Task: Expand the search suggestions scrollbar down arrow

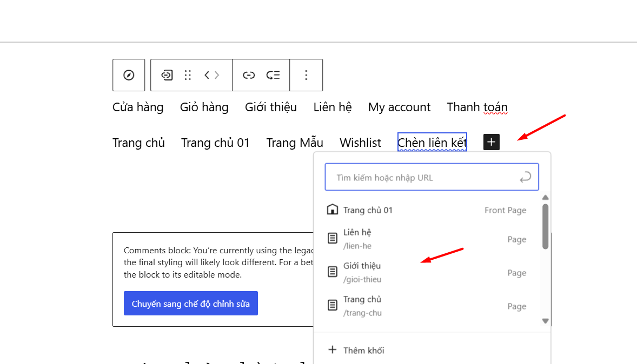Action: pos(545,320)
